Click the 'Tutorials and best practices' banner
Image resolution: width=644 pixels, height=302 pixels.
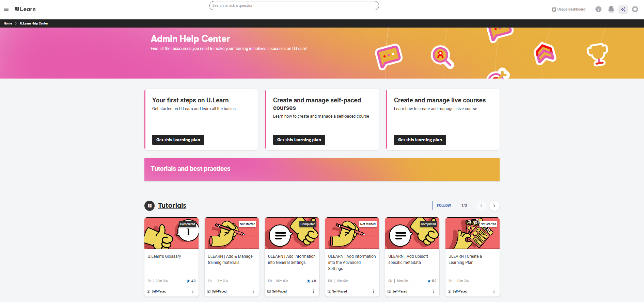click(322, 170)
